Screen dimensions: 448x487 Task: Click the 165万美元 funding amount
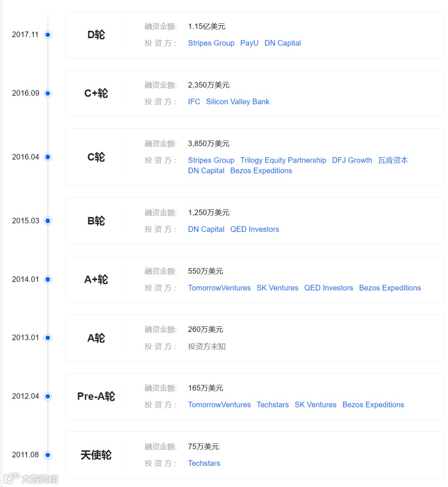click(x=205, y=388)
